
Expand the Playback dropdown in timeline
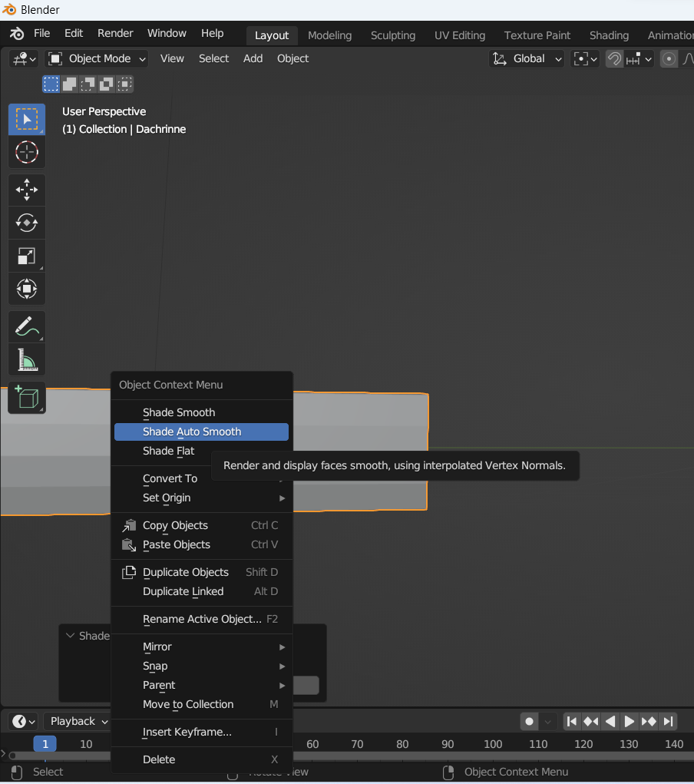(79, 721)
